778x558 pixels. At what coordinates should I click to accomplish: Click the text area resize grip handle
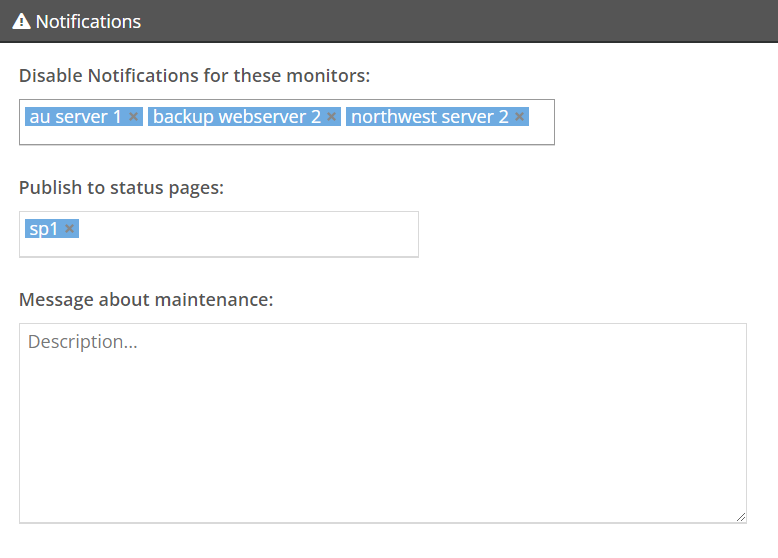[741, 517]
